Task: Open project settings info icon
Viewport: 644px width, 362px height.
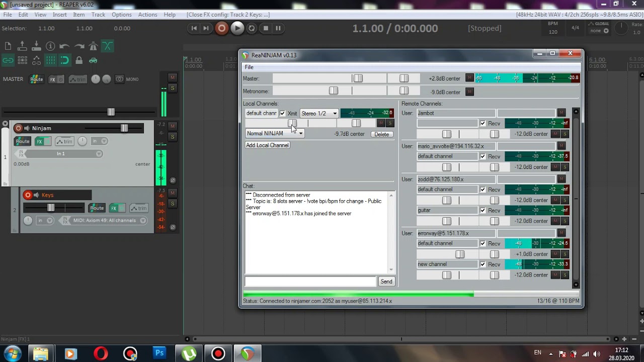Action: tap(50, 46)
